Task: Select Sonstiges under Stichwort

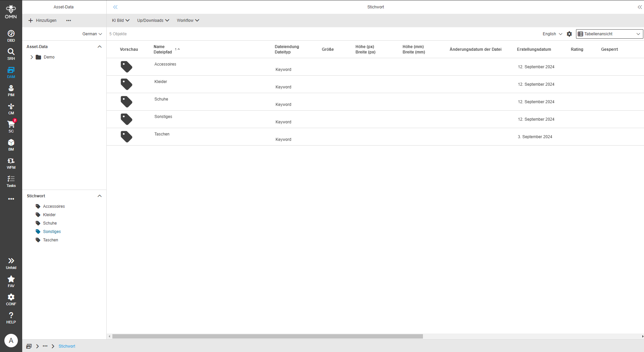Action: [x=52, y=231]
